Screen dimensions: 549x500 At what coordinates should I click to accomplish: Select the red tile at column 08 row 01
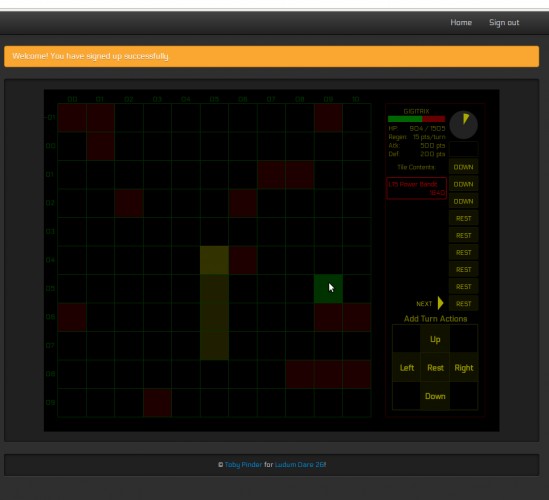(x=300, y=175)
